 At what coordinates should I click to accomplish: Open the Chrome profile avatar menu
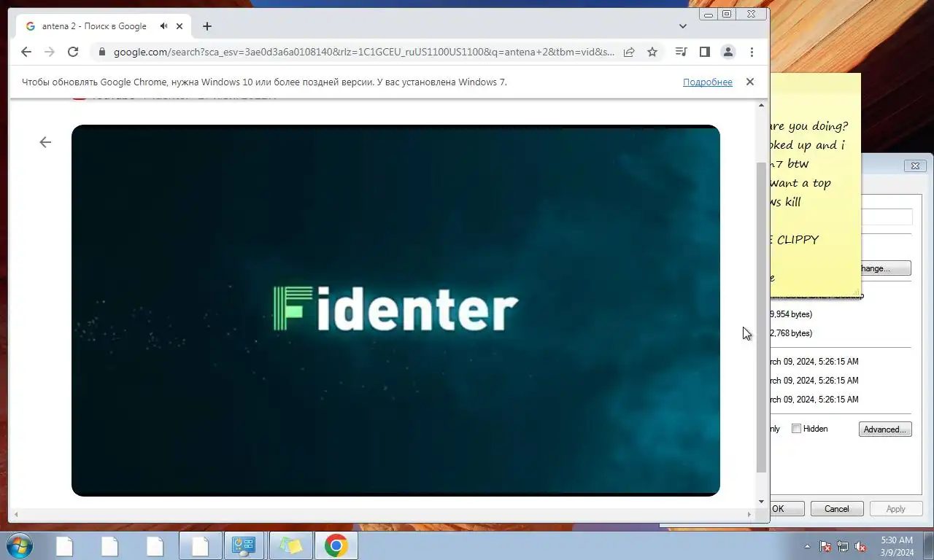pos(728,52)
